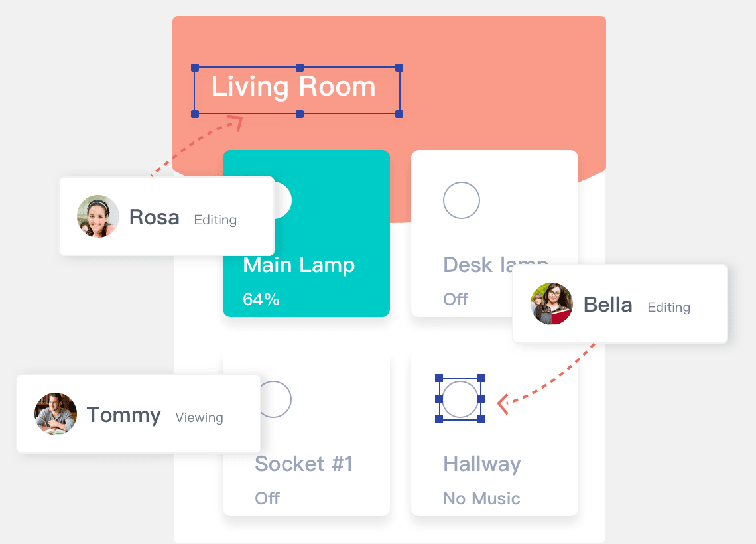Image resolution: width=756 pixels, height=544 pixels.
Task: Click the Socket #1 label
Action: pos(304,464)
